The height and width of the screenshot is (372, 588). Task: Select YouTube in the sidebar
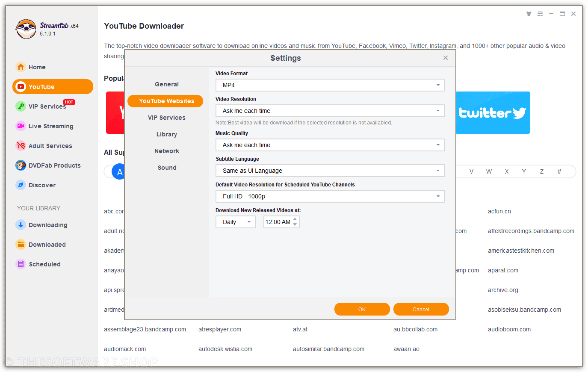[x=53, y=86]
